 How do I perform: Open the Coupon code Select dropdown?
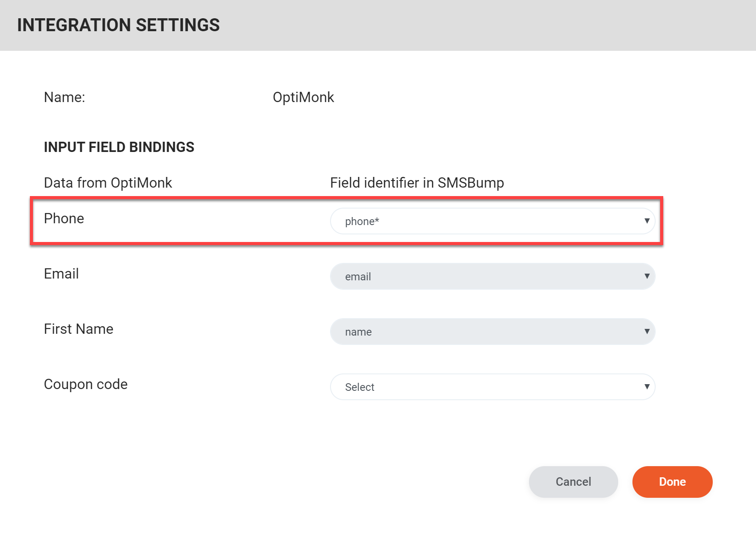492,387
